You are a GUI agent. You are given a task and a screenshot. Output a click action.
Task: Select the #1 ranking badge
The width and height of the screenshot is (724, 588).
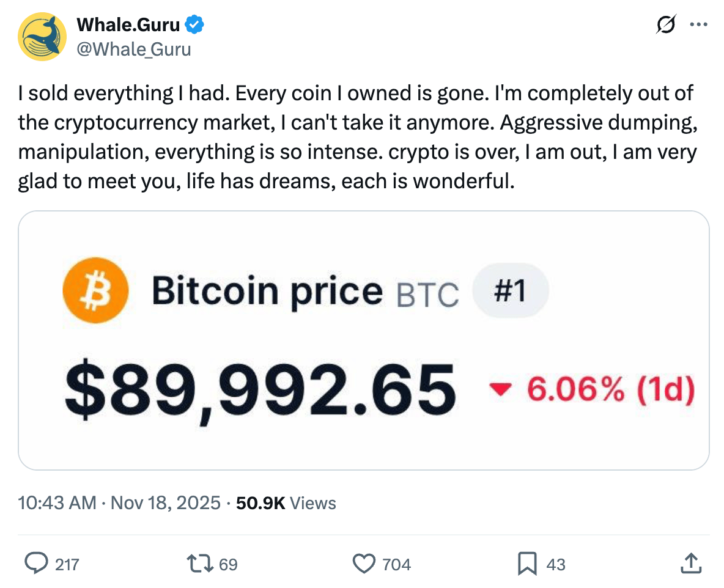coord(511,291)
